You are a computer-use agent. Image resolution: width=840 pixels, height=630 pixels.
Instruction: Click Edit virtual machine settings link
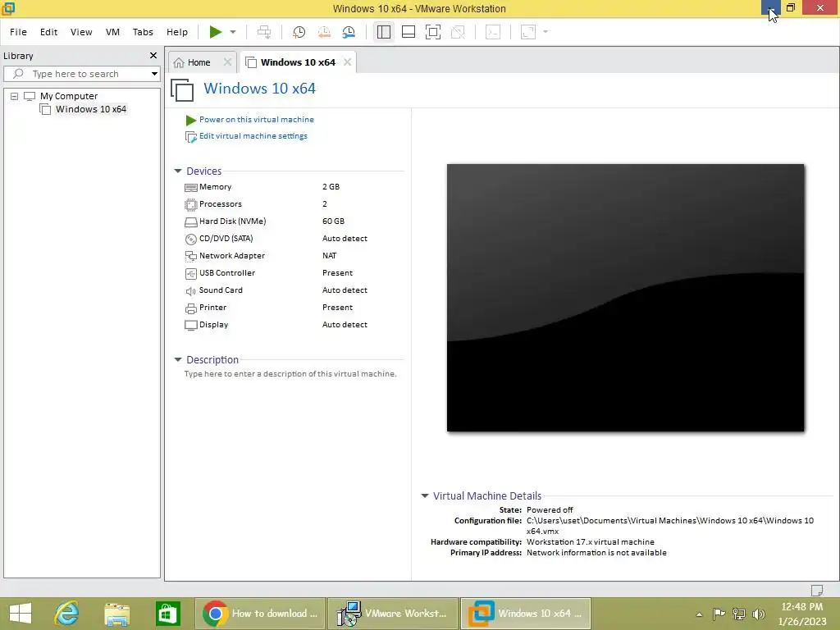[x=253, y=136]
